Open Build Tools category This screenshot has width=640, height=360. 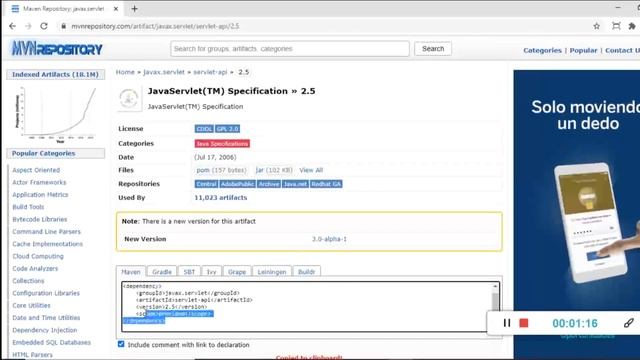click(28, 207)
